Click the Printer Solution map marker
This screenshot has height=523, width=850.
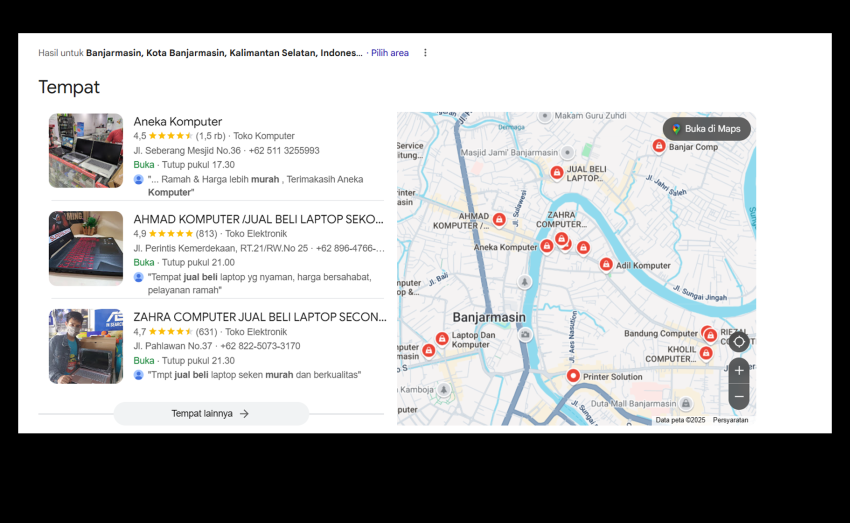[573, 376]
